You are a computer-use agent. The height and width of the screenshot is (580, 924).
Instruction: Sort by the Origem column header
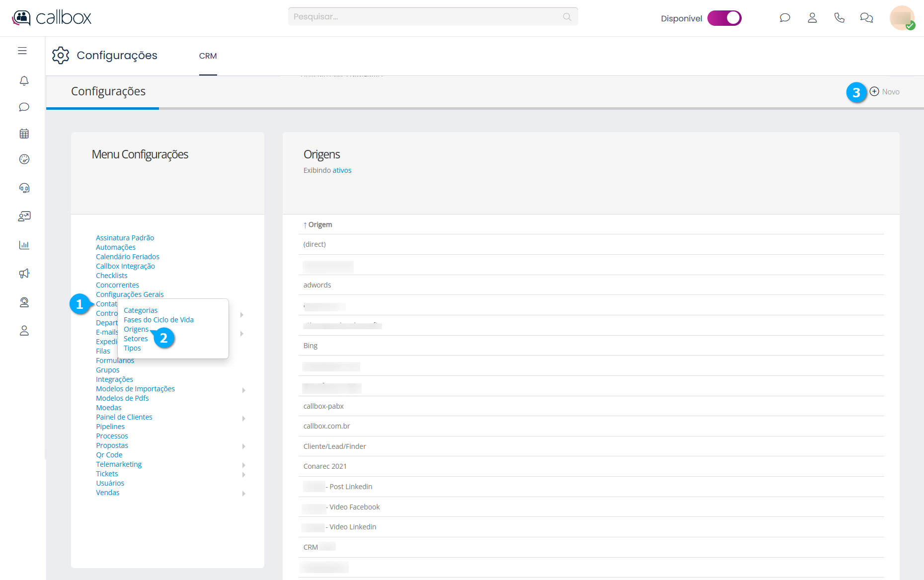click(x=319, y=225)
